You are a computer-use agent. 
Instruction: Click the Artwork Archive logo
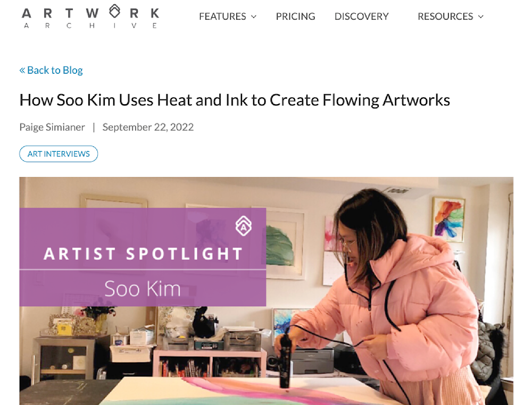pos(90,16)
